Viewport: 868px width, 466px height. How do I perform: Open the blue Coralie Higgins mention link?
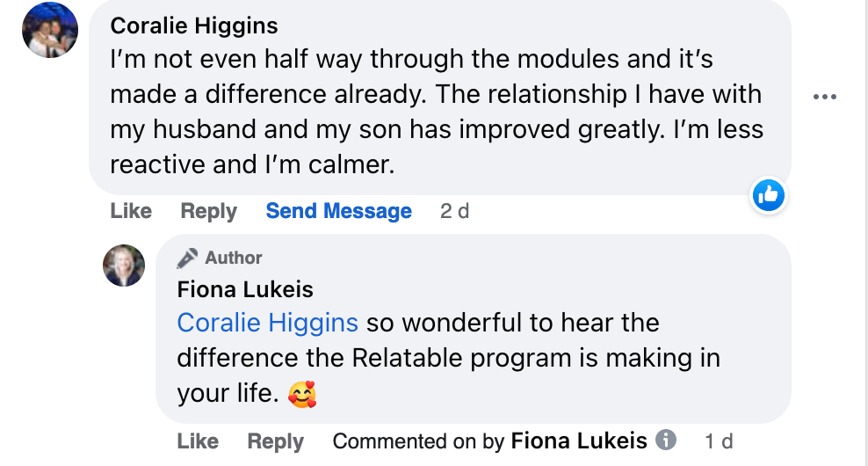(267, 323)
